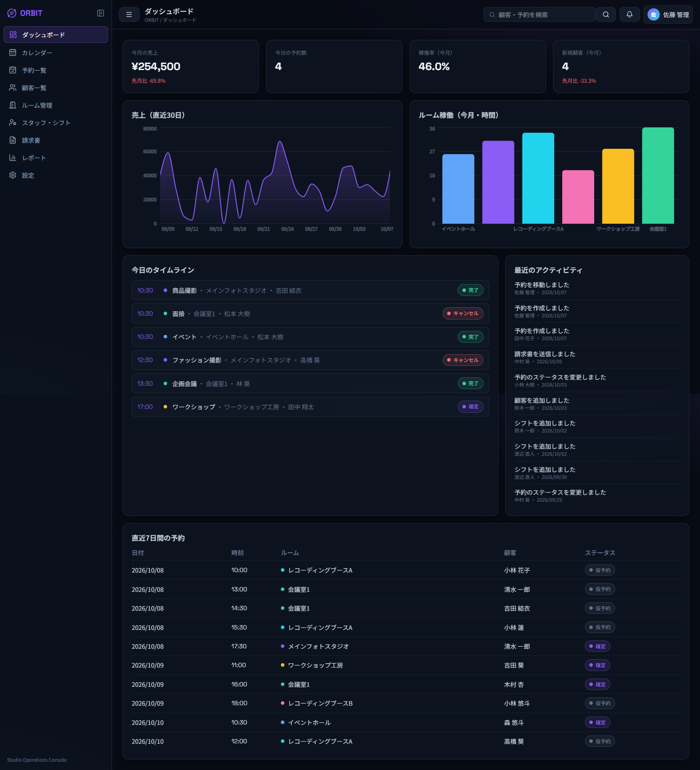Click the レポート chart icon
The width and height of the screenshot is (700, 770).
(x=13, y=158)
